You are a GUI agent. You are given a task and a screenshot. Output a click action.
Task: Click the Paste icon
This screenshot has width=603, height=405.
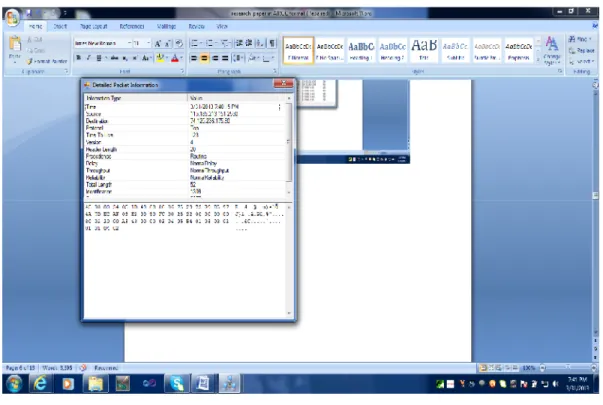tap(15, 43)
